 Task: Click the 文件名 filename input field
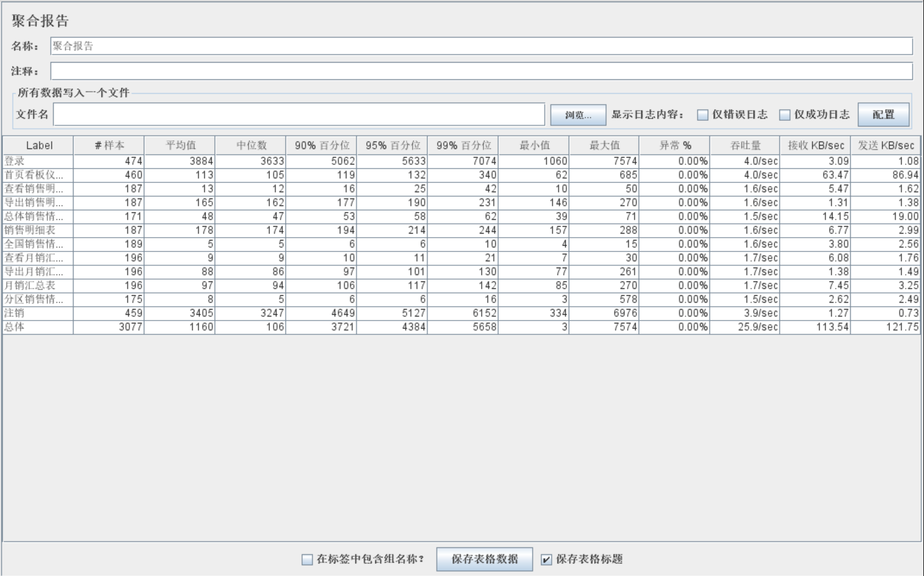pos(299,115)
